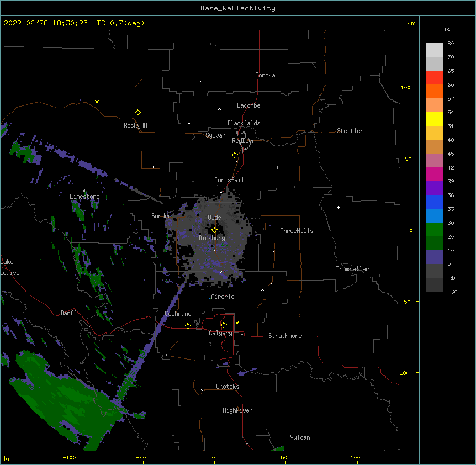Click the yellow v marker northwest of RockyMH

97,102
